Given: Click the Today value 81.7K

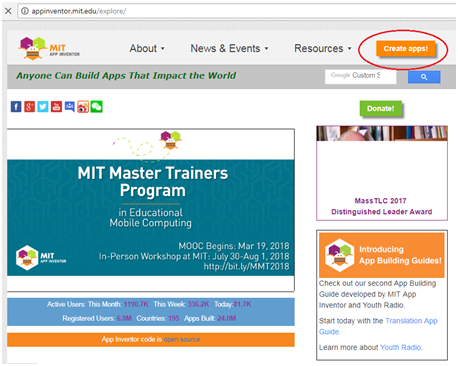Looking at the screenshot, I should pos(242,304).
